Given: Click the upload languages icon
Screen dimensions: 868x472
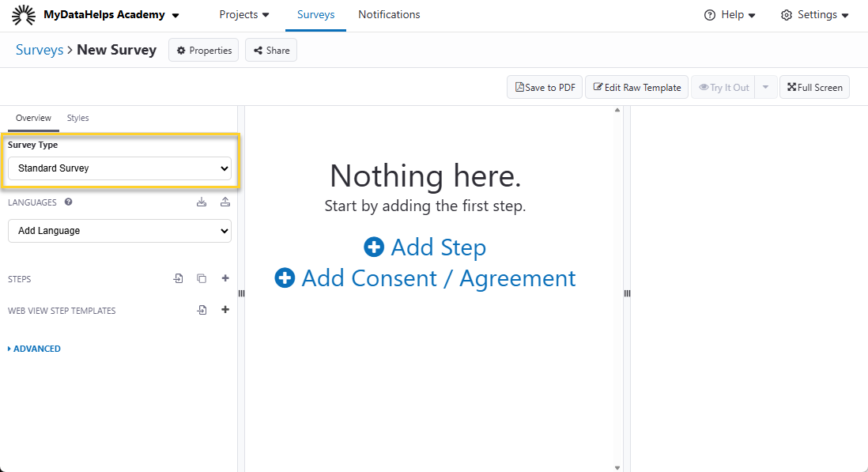Looking at the screenshot, I should [225, 202].
